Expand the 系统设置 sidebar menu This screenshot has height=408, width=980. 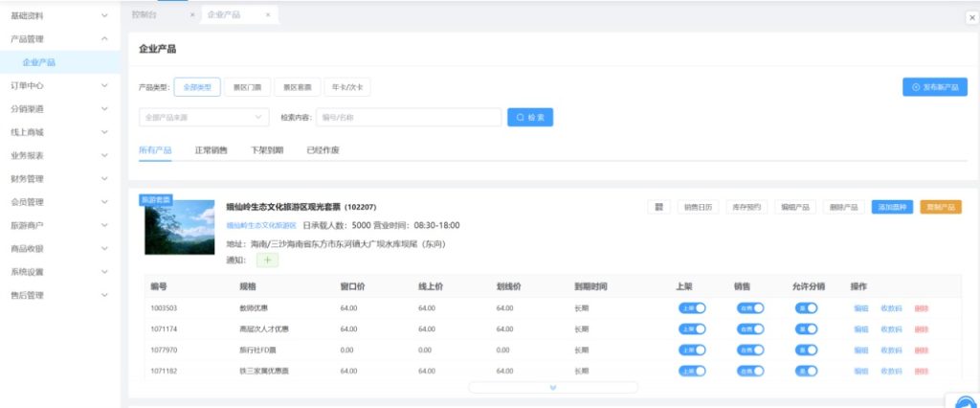60,272
